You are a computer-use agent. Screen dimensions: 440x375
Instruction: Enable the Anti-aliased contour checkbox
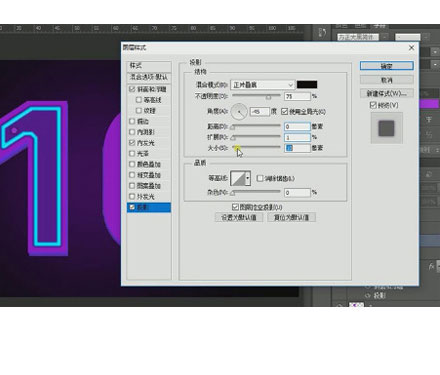(x=260, y=178)
